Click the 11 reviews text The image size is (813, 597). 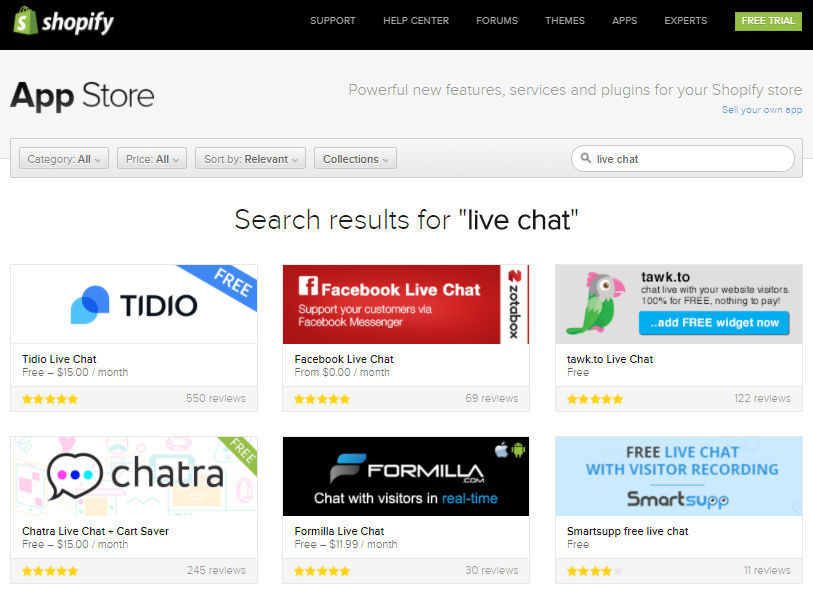(x=767, y=571)
